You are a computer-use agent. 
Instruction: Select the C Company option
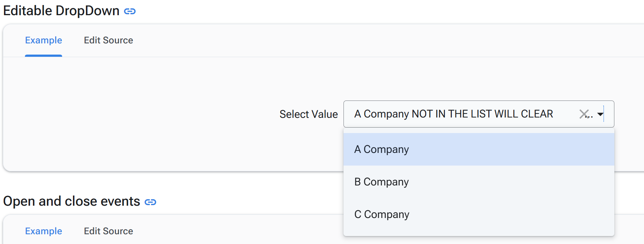(x=381, y=214)
